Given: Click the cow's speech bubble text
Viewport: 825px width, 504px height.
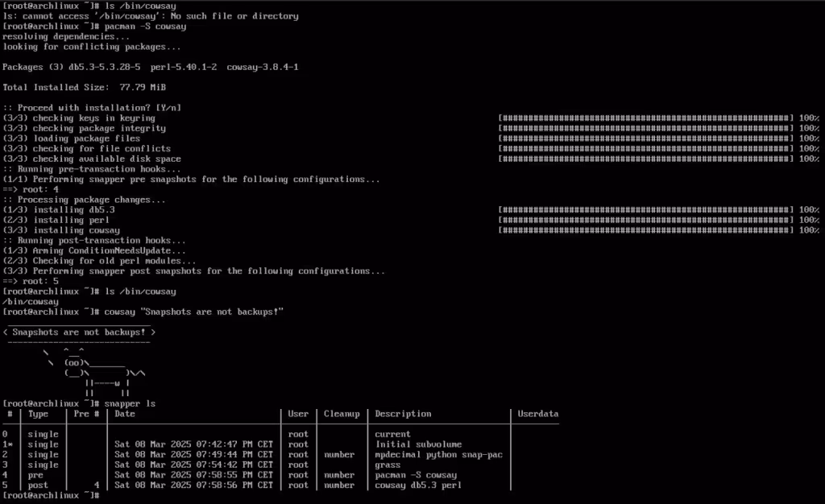Looking at the screenshot, I should point(79,333).
